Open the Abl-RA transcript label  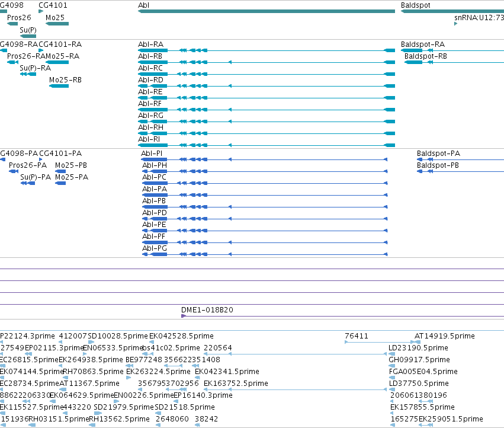150,44
